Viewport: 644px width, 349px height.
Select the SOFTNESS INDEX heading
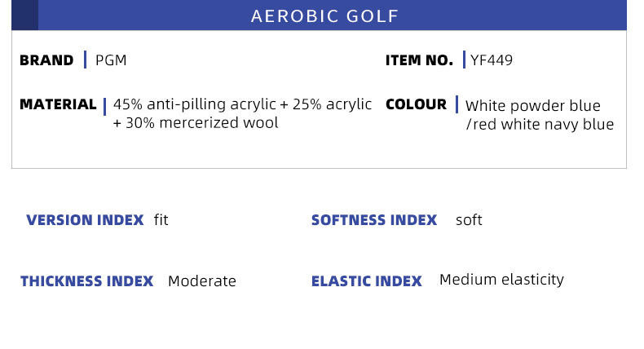tap(374, 220)
